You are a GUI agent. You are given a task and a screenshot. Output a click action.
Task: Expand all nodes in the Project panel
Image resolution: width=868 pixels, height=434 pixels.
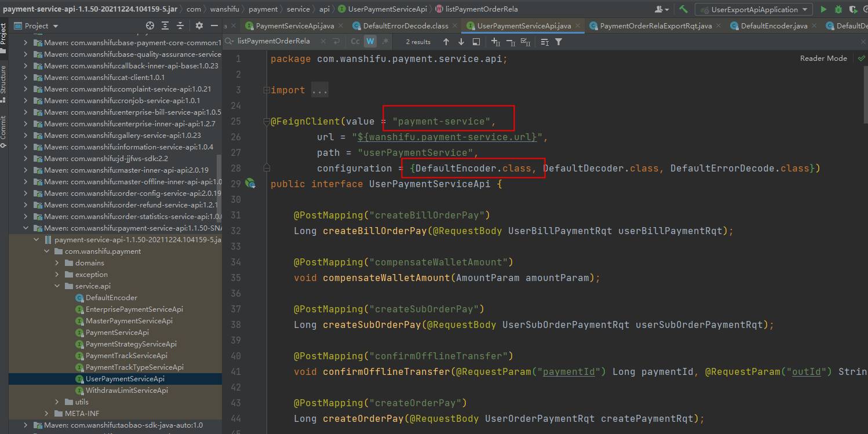point(165,25)
